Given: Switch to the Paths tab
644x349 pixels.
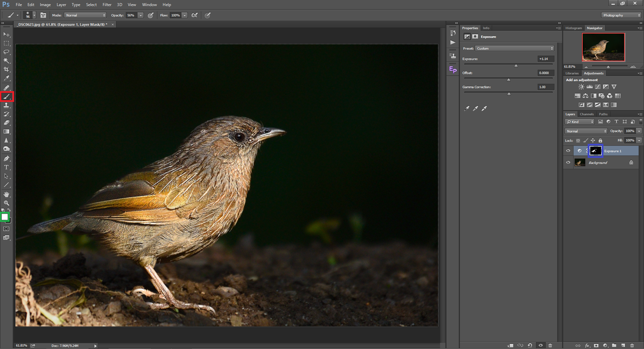Looking at the screenshot, I should coord(603,114).
